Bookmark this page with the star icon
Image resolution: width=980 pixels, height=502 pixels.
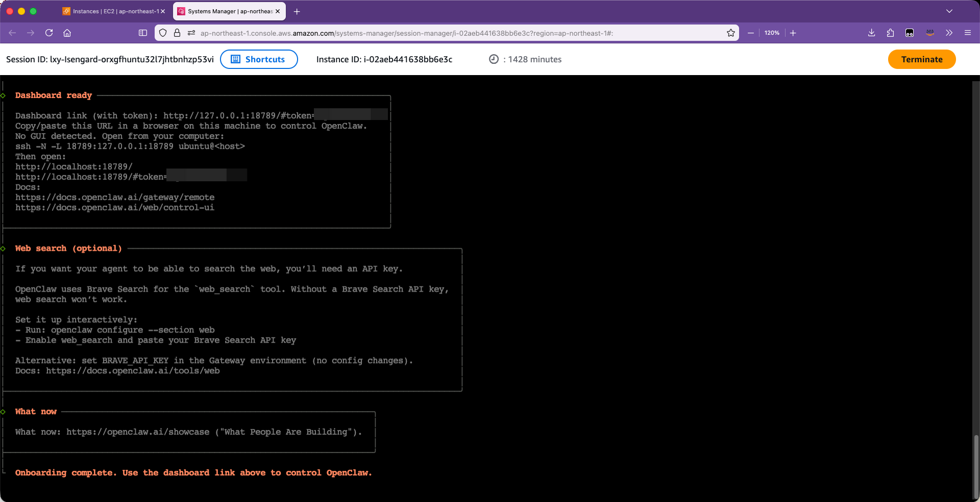click(x=731, y=33)
